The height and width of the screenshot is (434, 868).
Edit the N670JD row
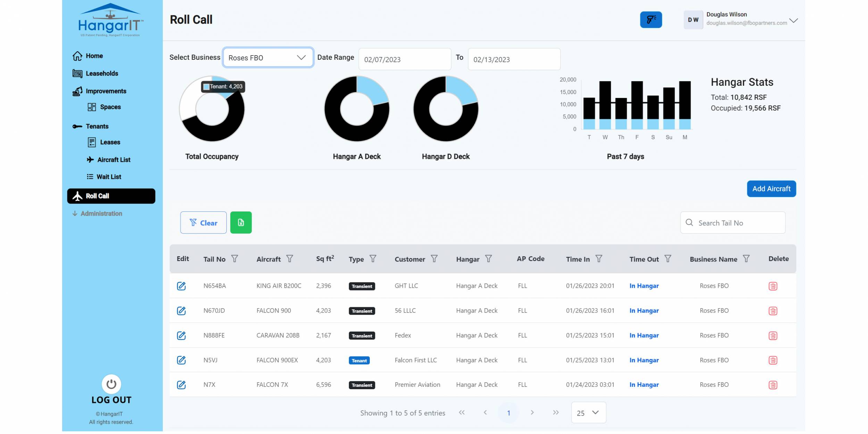click(x=181, y=310)
